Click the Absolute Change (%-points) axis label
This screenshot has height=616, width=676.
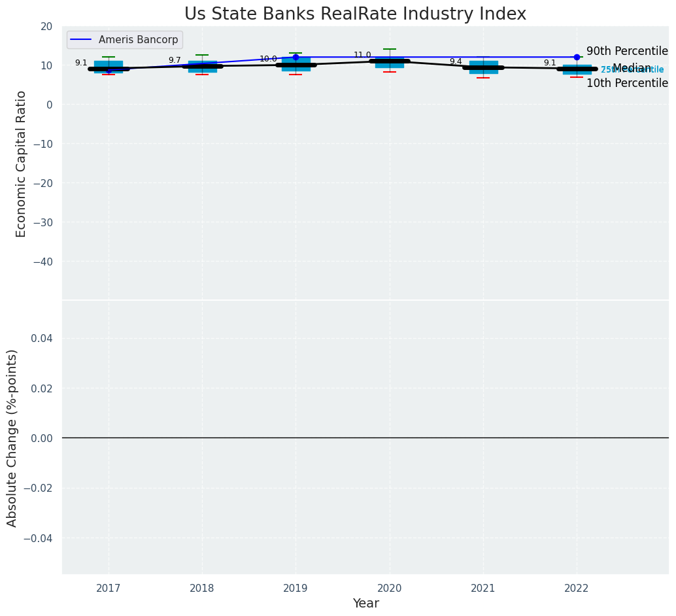(12, 437)
